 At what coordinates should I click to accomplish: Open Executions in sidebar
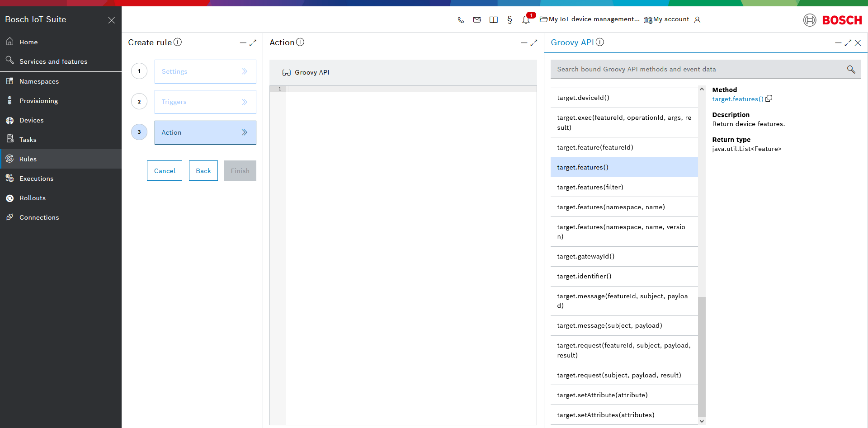coord(61,179)
